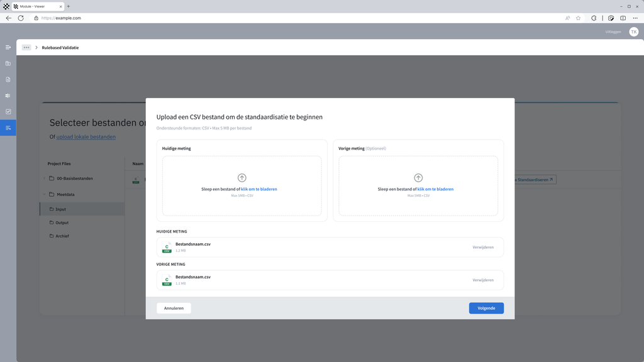Image resolution: width=644 pixels, height=362 pixels.
Task: Select the highlighted list icon in sidebar
Action: (x=8, y=128)
